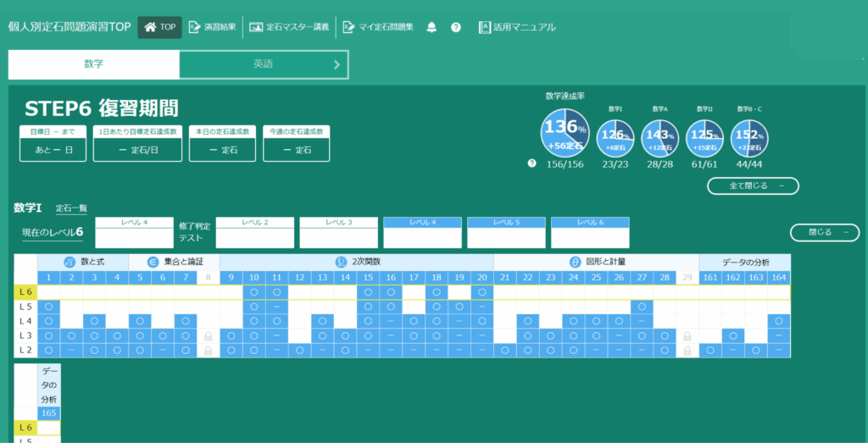868x443 pixels.
Task: Select L6 cell for column 10
Action: pyautogui.click(x=254, y=292)
